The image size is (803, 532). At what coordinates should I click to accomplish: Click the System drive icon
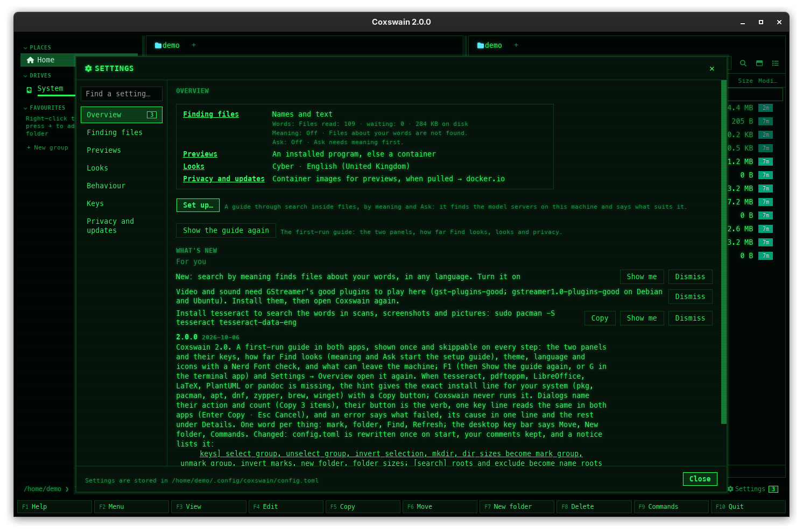click(x=29, y=90)
